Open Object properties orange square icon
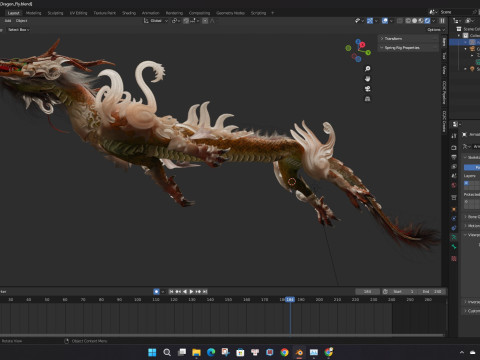The image size is (480, 360). (454, 209)
